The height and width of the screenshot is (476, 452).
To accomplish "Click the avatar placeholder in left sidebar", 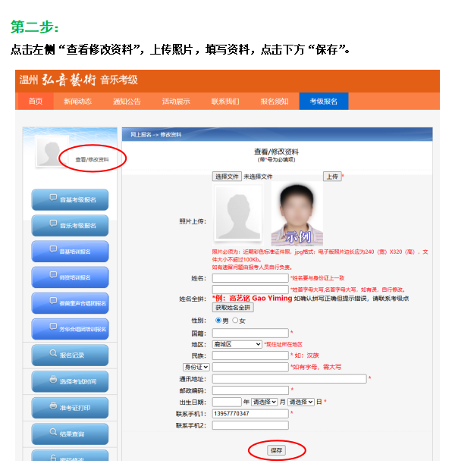I will [52, 152].
